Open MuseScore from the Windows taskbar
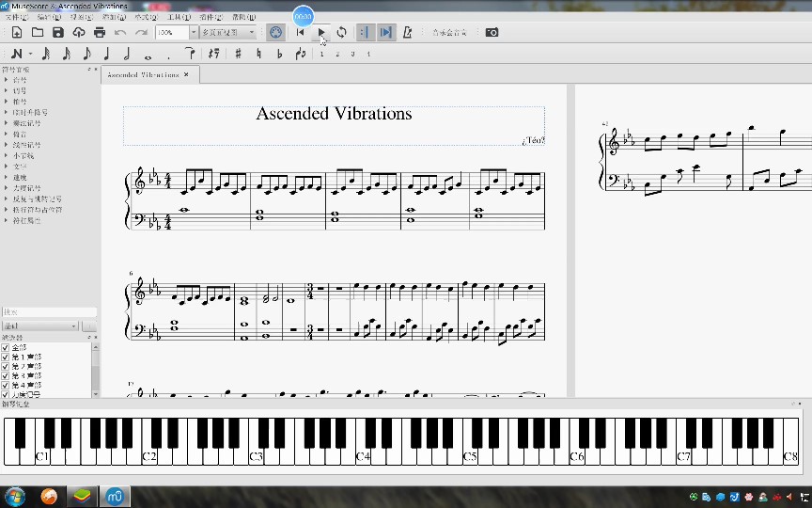 tap(115, 497)
